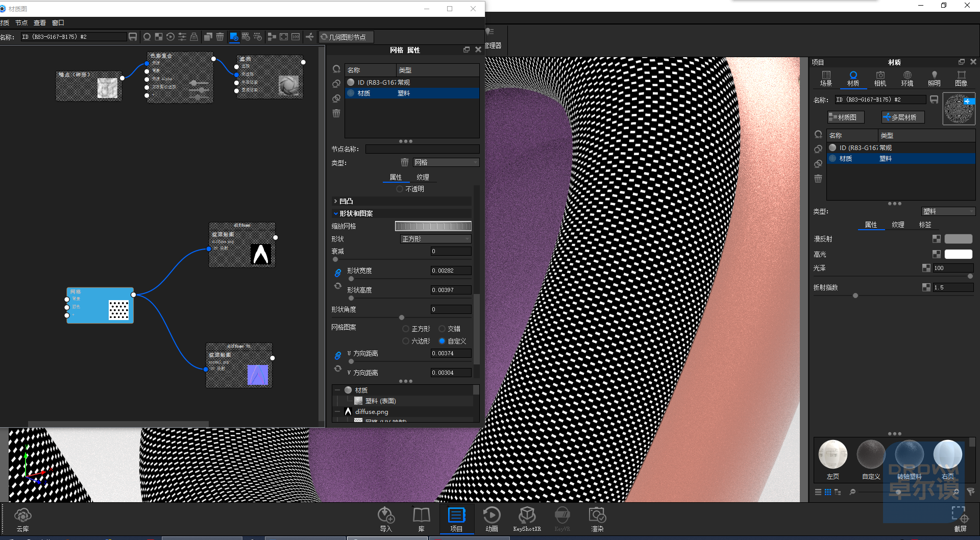Click the 材质图 button in project panel
Viewport: 980px width, 540px height.
click(x=846, y=117)
